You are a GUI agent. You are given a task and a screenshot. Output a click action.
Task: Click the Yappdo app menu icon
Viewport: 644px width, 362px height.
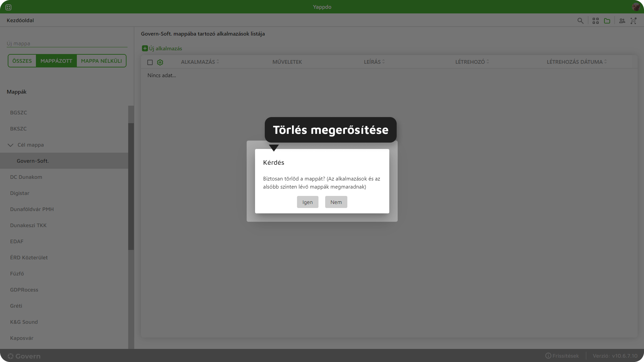point(8,7)
